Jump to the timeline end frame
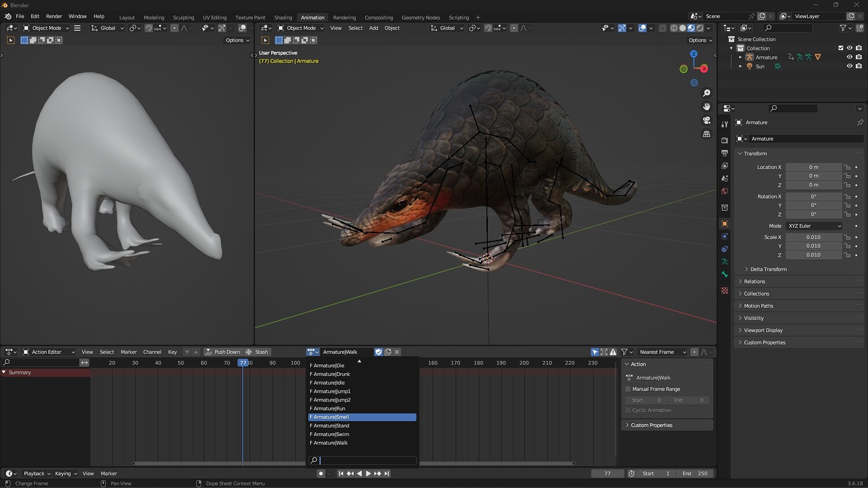The image size is (868, 488). click(387, 474)
